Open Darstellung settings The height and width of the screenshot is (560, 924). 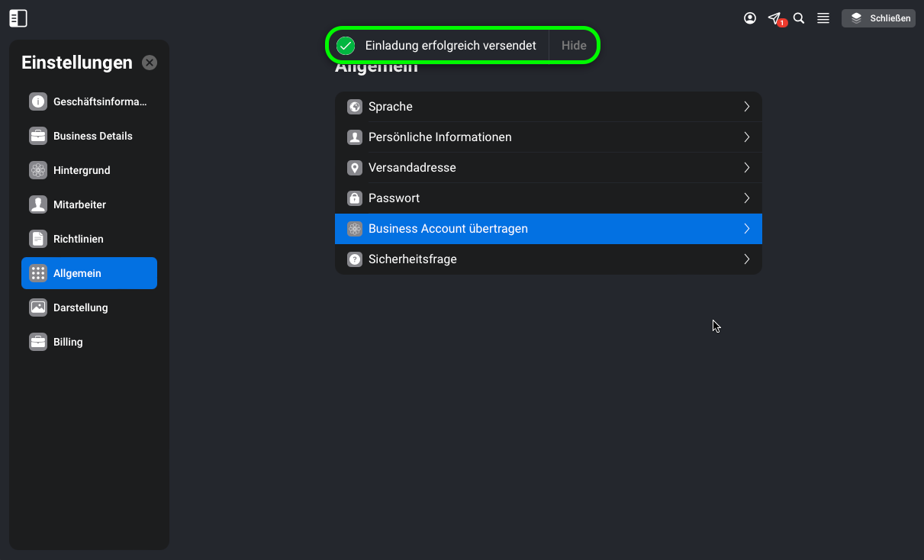point(89,307)
